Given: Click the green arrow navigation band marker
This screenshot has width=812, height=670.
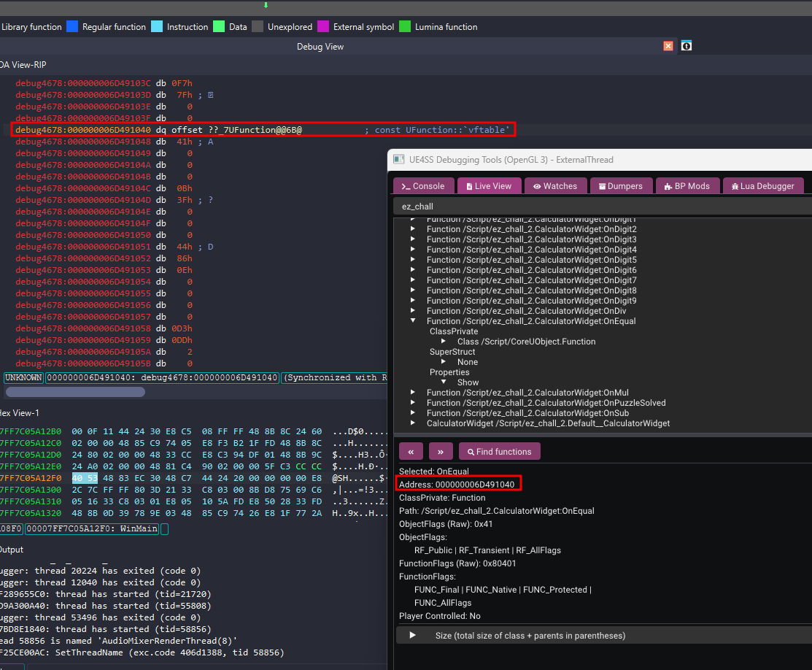Looking at the screenshot, I should coord(266,5).
